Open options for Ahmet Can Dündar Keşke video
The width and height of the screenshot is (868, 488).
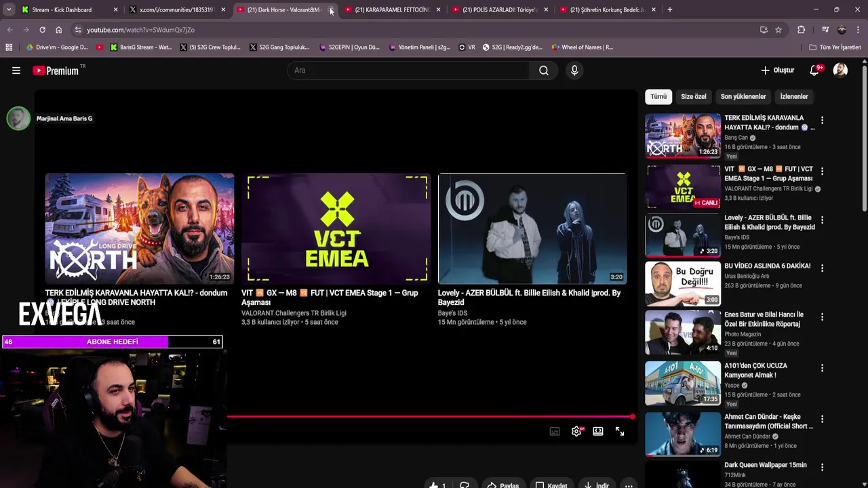point(822,419)
